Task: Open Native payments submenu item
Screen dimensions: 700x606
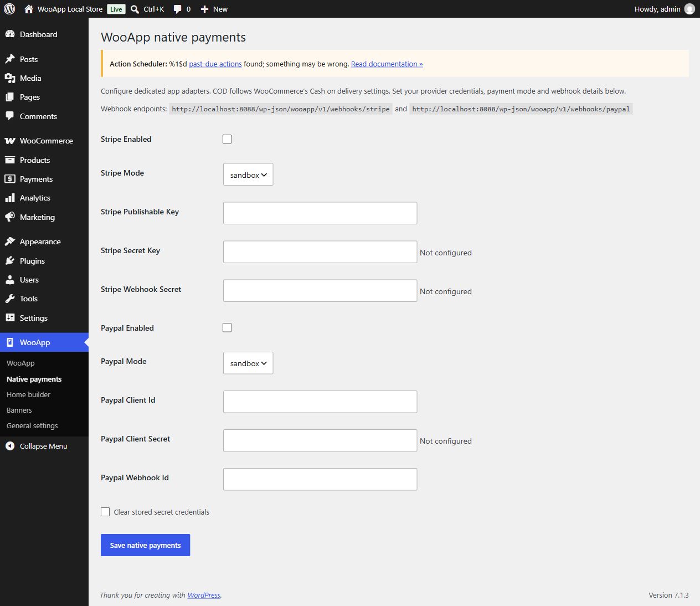Action: coord(34,379)
